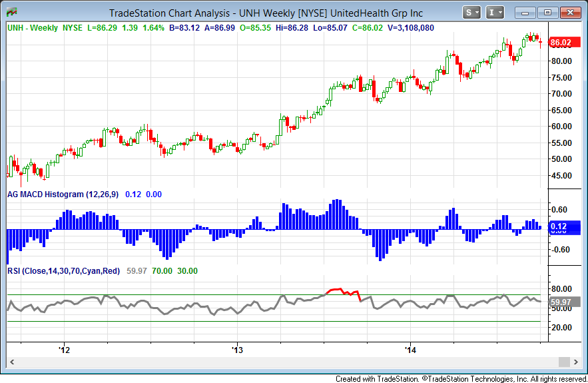This screenshot has width=588, height=383.
Task: Click the right scroll arrow of horizontal scrollbar
Action: (x=575, y=362)
